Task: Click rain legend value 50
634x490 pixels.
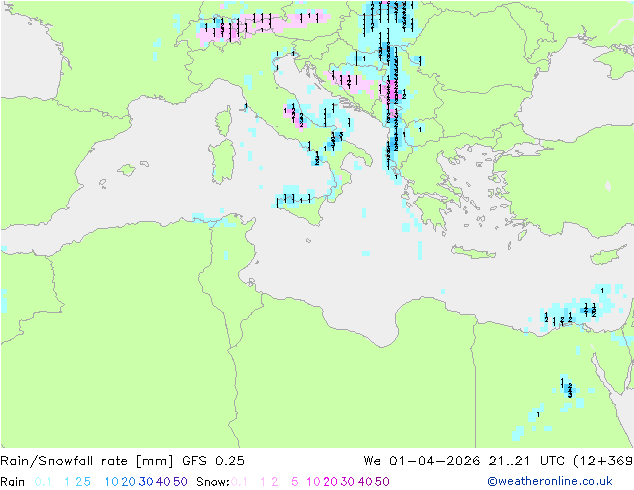Action: click(x=180, y=482)
